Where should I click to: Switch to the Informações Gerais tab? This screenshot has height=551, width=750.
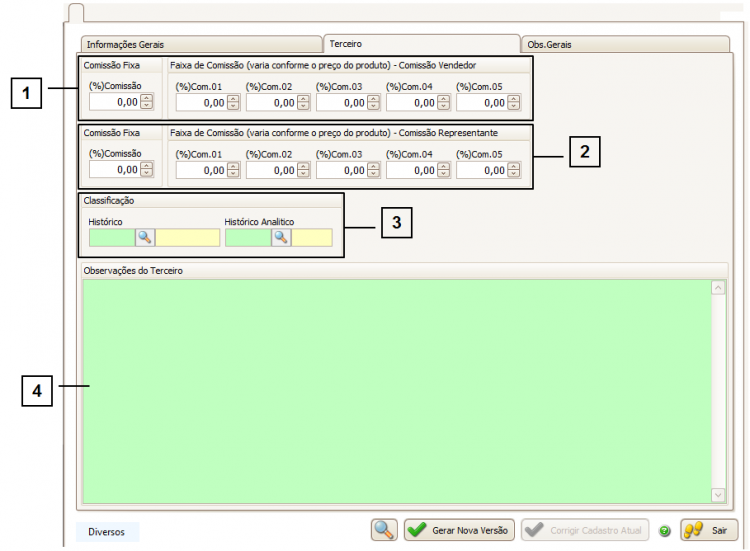point(200,45)
